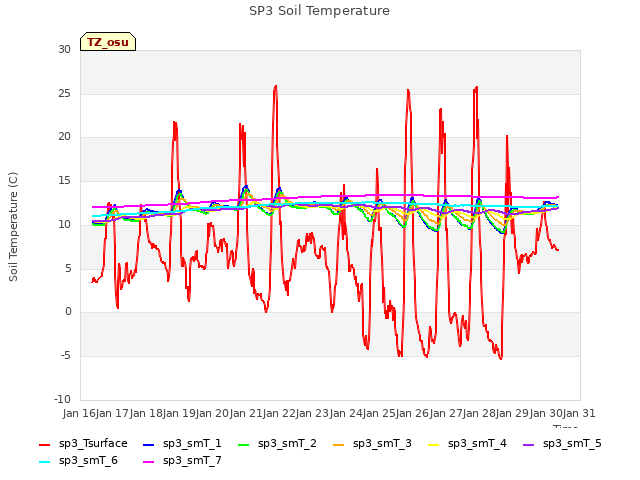
Task: Click the yellow sp3_smT_4 legend swatch
Action: (433, 444)
